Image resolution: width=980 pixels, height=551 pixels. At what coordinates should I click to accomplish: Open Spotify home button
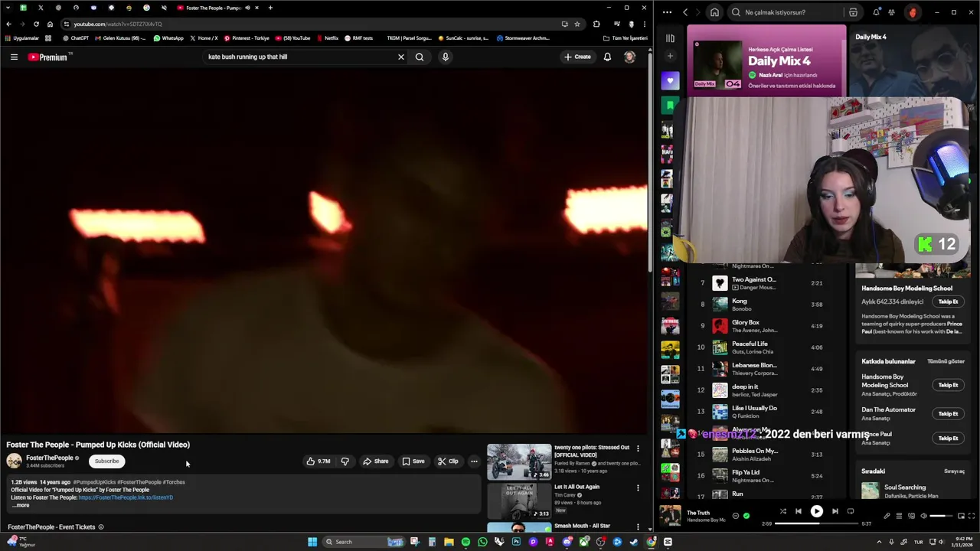pyautogui.click(x=714, y=12)
